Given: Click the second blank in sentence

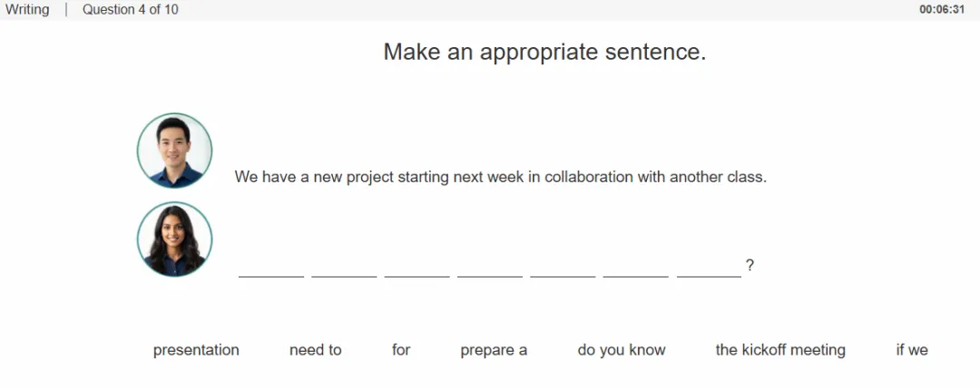Looking at the screenshot, I should pyautogui.click(x=345, y=268).
